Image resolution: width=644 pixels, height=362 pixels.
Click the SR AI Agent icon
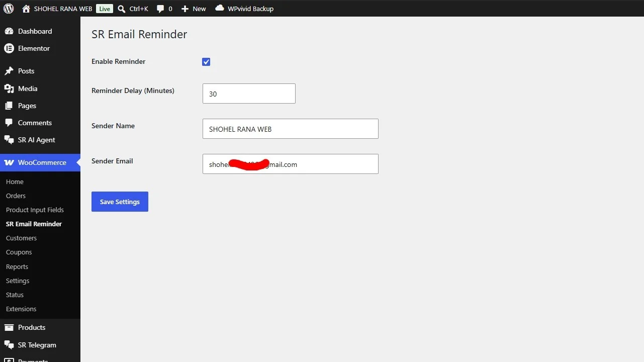(x=9, y=140)
